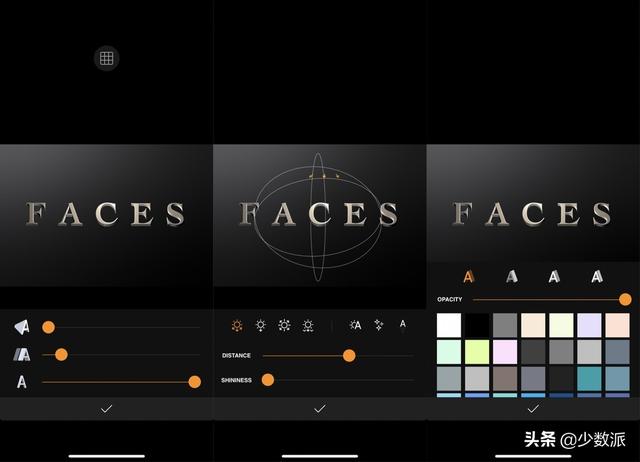
Task: Pick the teal color swatch
Action: click(x=589, y=378)
